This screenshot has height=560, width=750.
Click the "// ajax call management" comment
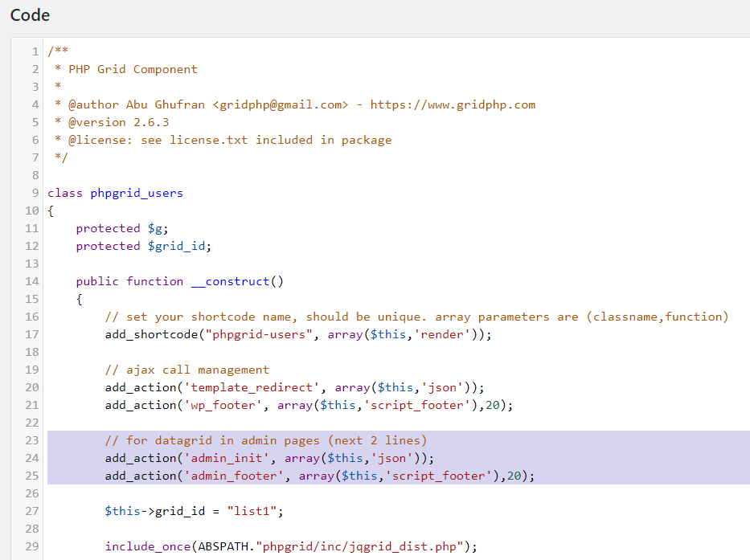click(x=187, y=370)
